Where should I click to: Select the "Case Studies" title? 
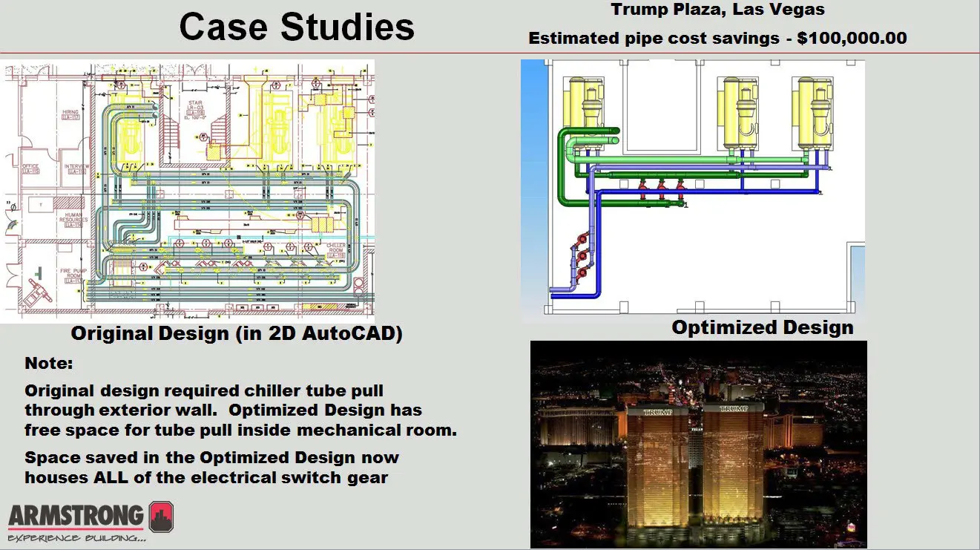pyautogui.click(x=297, y=27)
